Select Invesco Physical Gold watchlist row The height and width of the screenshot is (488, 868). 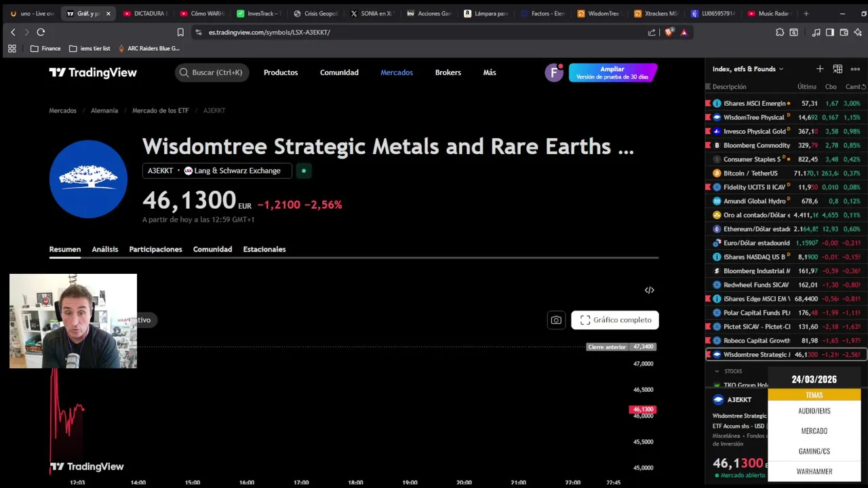[787, 131]
